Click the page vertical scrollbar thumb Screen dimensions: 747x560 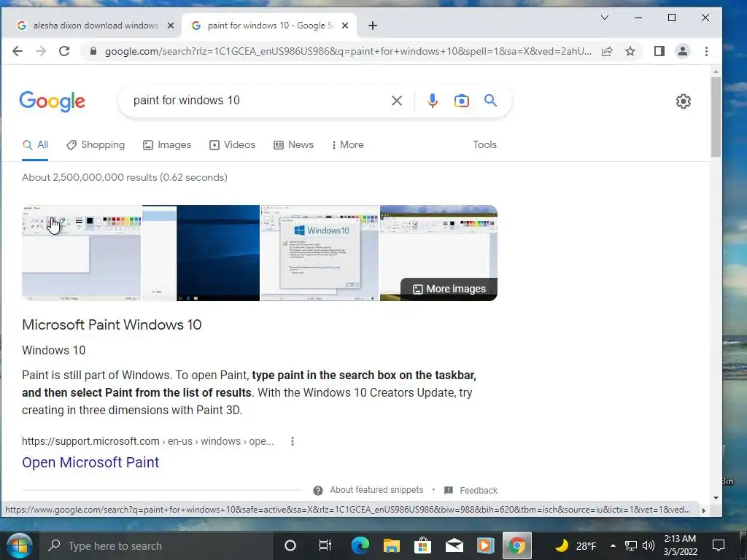[x=716, y=117]
